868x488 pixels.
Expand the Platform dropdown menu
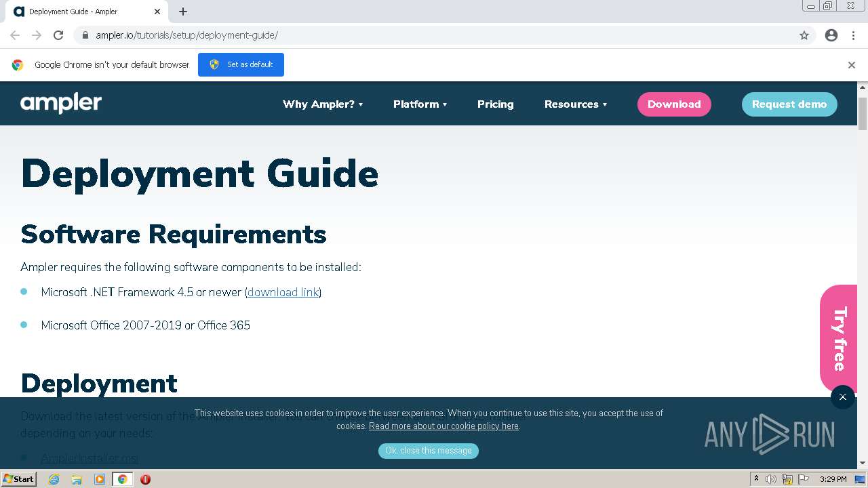pyautogui.click(x=420, y=104)
